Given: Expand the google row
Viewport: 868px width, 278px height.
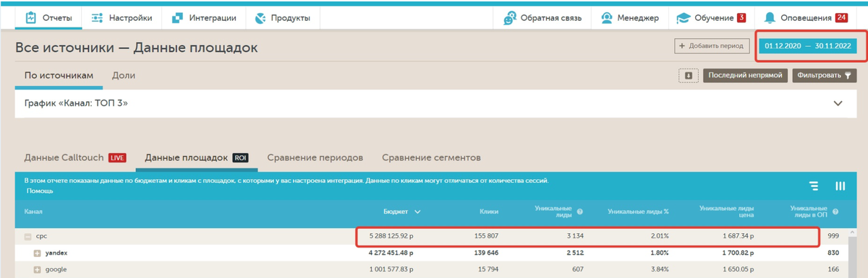Looking at the screenshot, I should [38, 269].
